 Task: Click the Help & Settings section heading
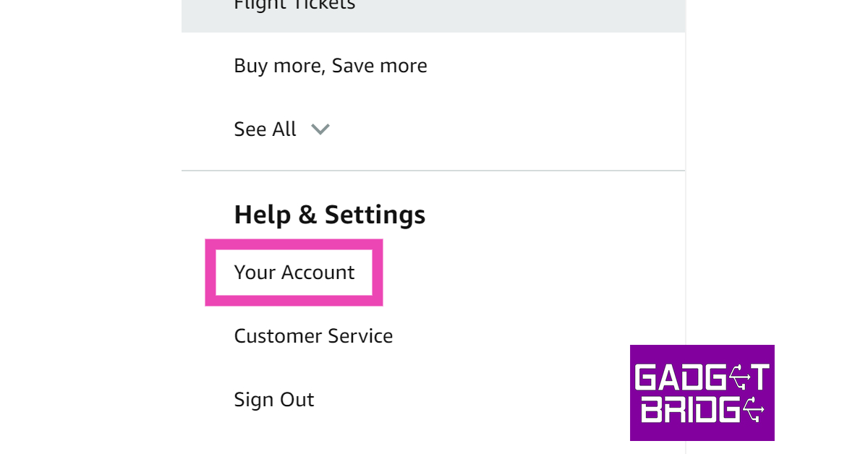329,215
